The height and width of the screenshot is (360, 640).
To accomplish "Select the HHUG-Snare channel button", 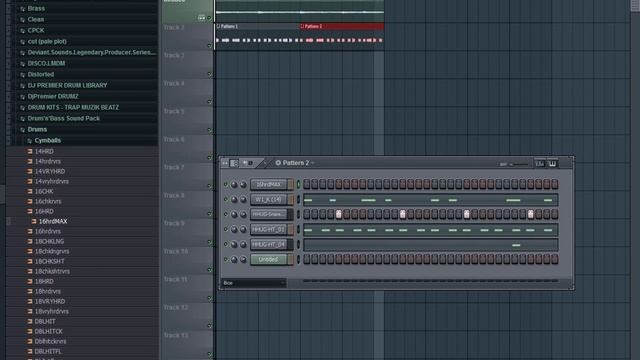I will point(269,214).
